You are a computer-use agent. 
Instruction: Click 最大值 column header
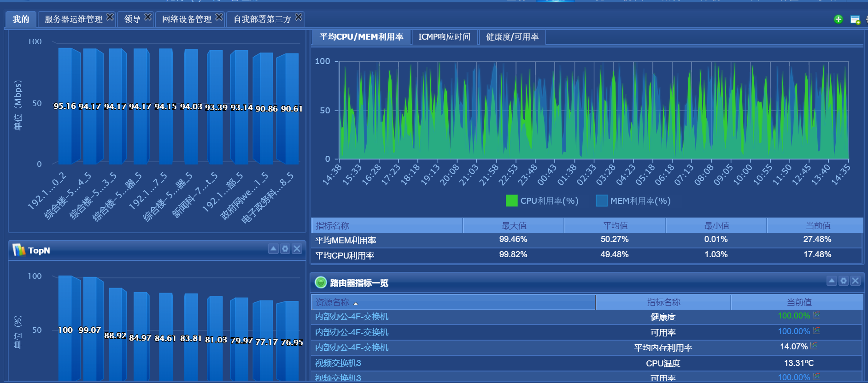tap(514, 226)
